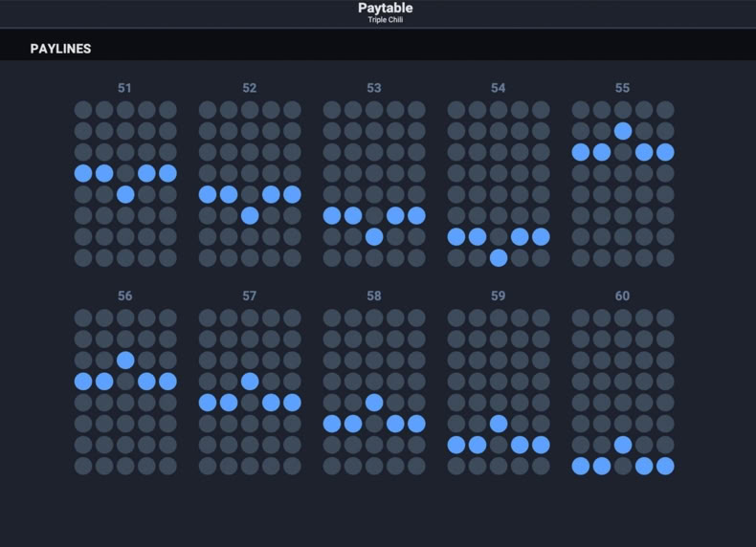
Task: Click the number 55 label
Action: (622, 88)
